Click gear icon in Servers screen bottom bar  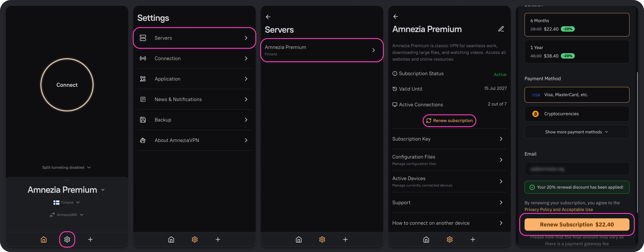pyautogui.click(x=322, y=240)
